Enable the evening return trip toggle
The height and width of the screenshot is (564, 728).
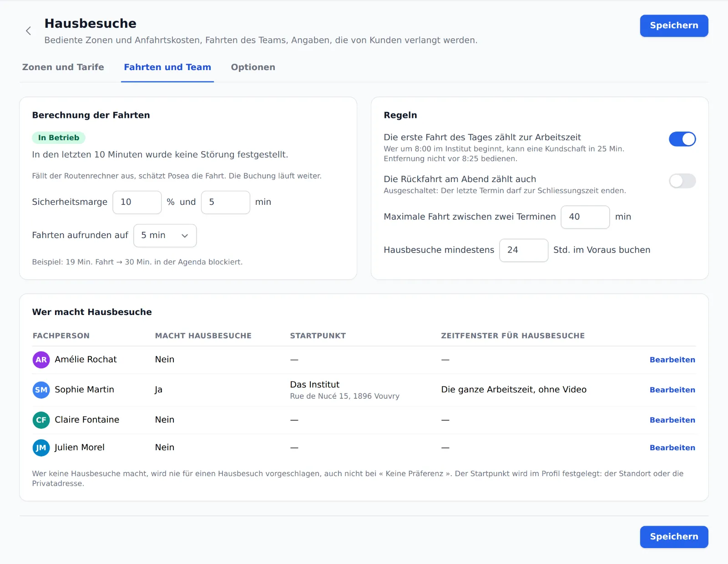[x=682, y=181]
